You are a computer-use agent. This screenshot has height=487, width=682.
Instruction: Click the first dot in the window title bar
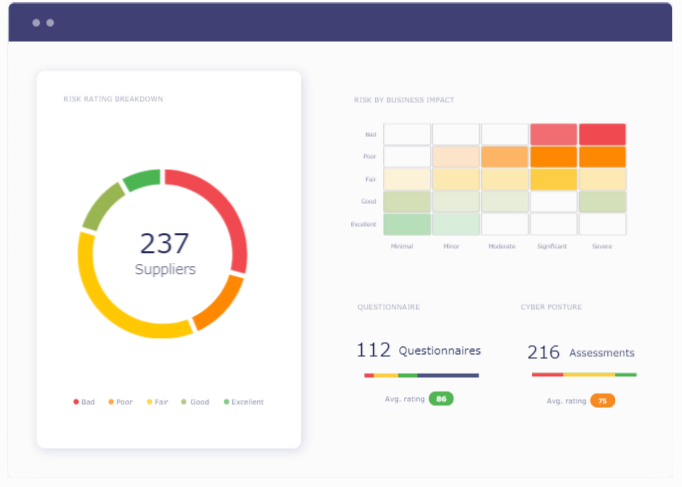[36, 23]
